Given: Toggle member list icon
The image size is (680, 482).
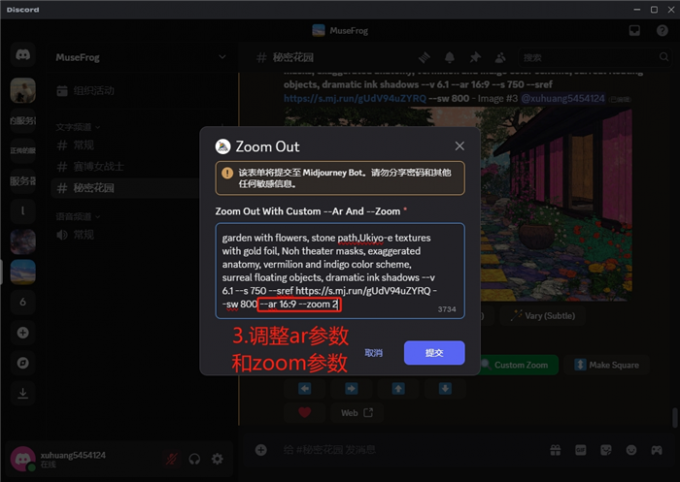Looking at the screenshot, I should pos(500,57).
